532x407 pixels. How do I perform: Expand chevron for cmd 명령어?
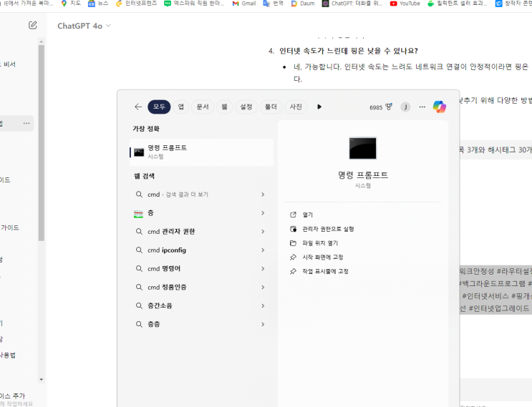click(x=263, y=269)
